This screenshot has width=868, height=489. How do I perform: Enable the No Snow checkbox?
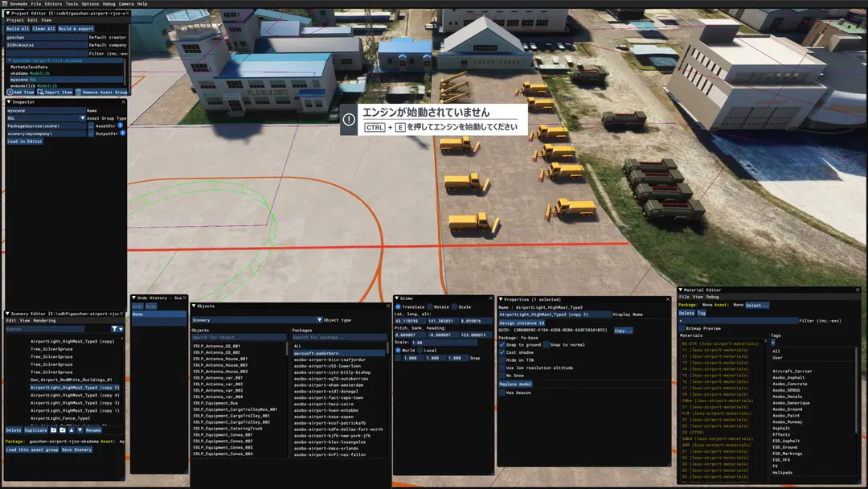(x=502, y=376)
